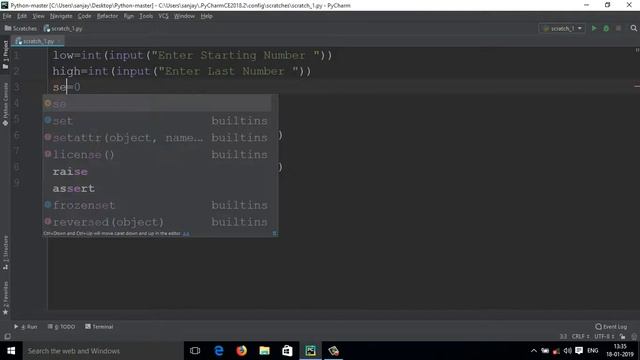
Task: Open the Refactor menu
Action: pos(107,16)
